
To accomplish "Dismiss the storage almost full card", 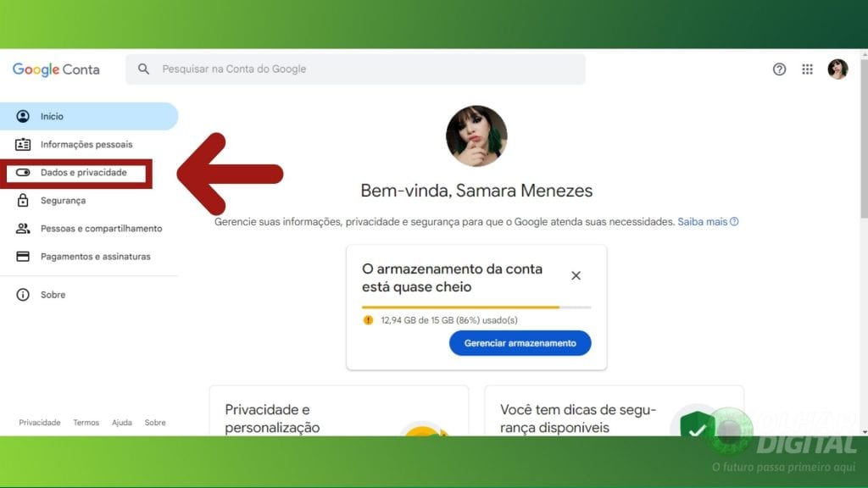I will [576, 275].
